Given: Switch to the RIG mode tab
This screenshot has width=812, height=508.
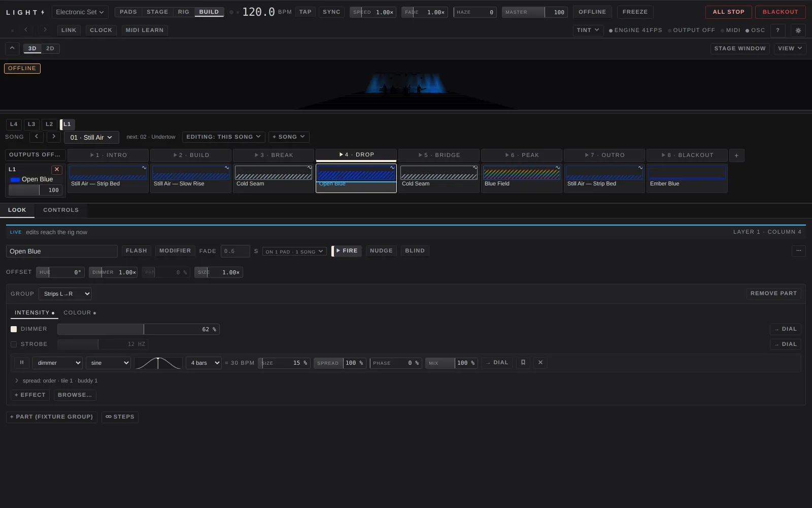Looking at the screenshot, I should pyautogui.click(x=184, y=12).
